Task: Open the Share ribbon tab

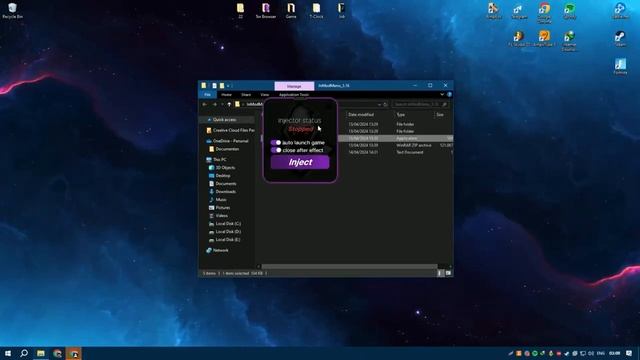Action: [246, 95]
